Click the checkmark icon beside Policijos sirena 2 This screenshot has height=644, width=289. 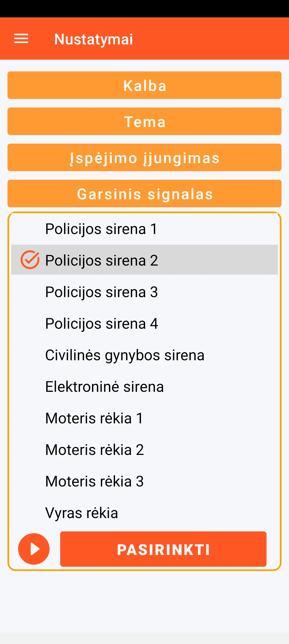click(30, 260)
